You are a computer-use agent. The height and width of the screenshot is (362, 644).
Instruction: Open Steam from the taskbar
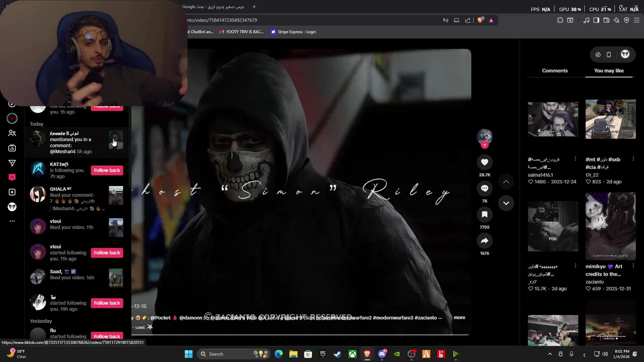(337, 354)
